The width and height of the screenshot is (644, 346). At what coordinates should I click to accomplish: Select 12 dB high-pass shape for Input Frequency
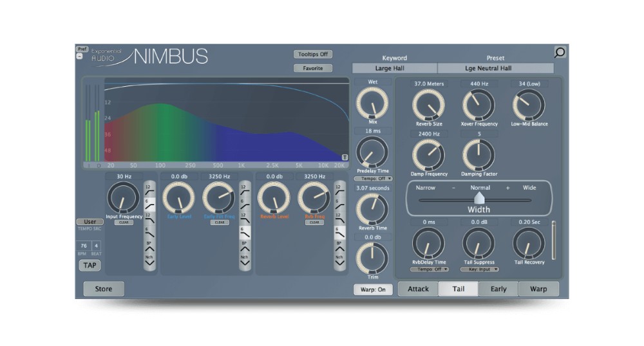pos(149,190)
